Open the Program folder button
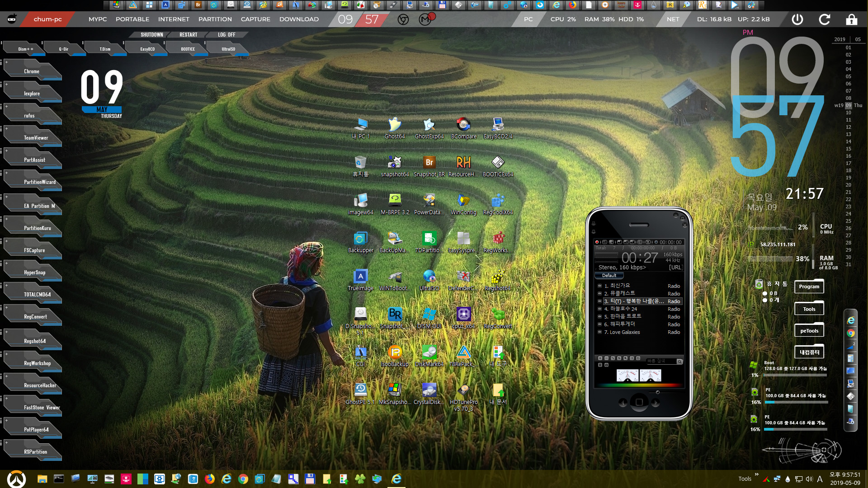This screenshot has height=488, width=868. (x=809, y=286)
